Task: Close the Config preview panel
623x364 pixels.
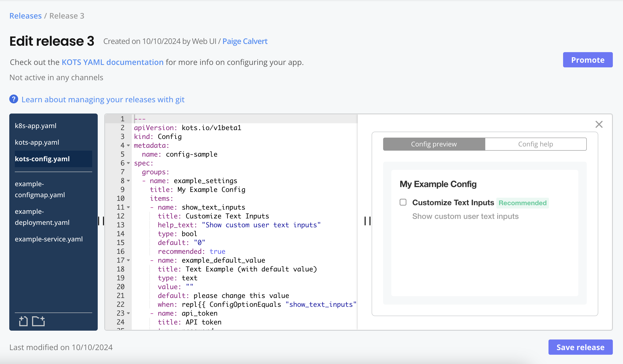Action: (599, 124)
